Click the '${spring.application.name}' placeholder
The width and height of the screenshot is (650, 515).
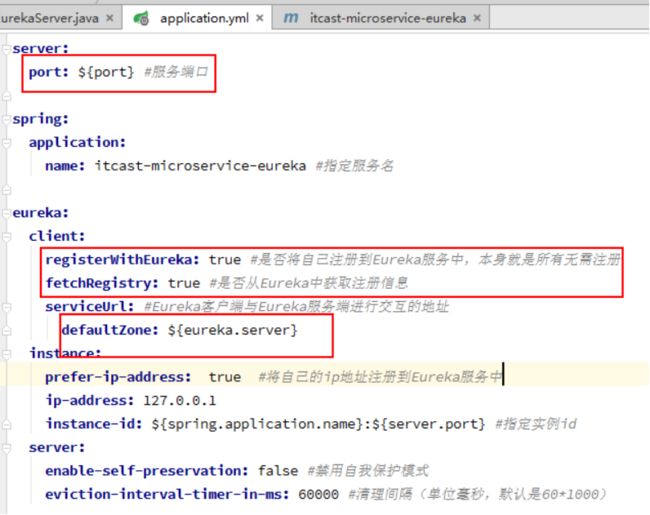[x=257, y=424]
